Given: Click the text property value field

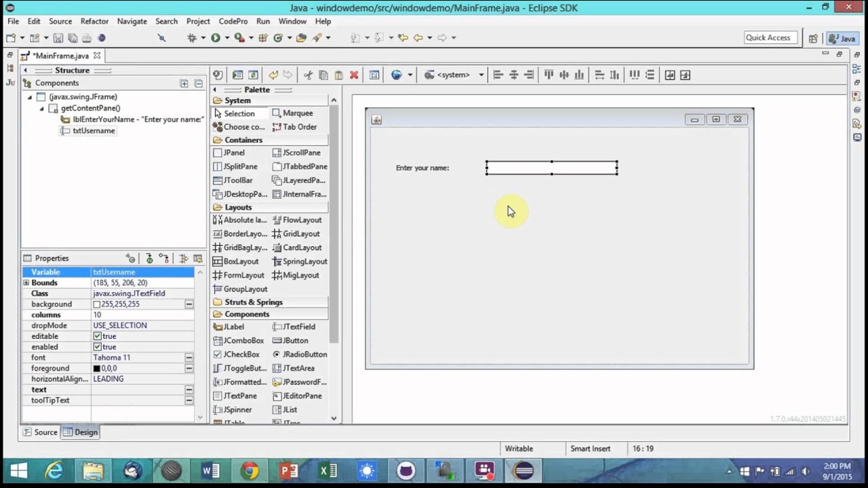Looking at the screenshot, I should point(138,390).
